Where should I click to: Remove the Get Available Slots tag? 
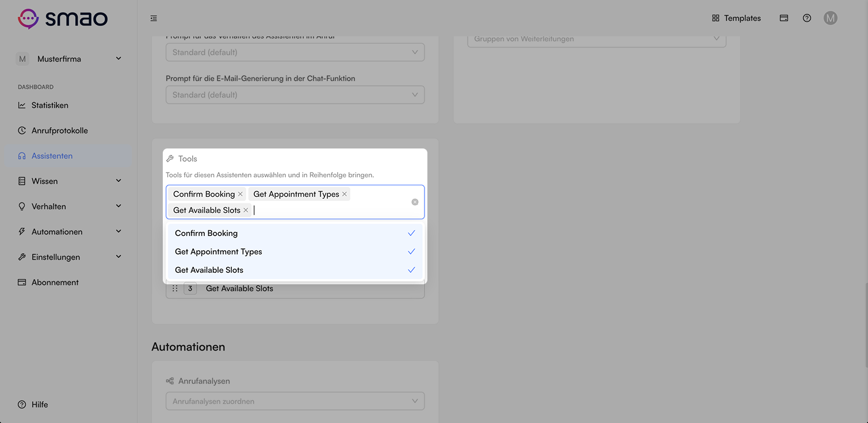[246, 210]
